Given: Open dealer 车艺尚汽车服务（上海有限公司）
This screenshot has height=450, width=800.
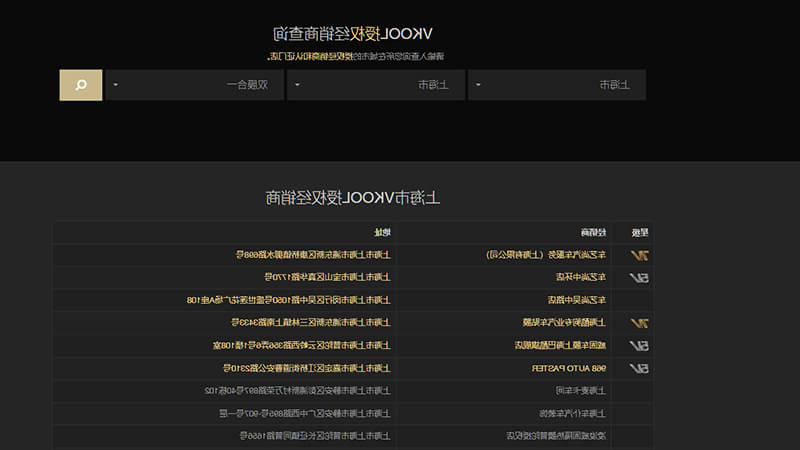Looking at the screenshot, I should 545,254.
